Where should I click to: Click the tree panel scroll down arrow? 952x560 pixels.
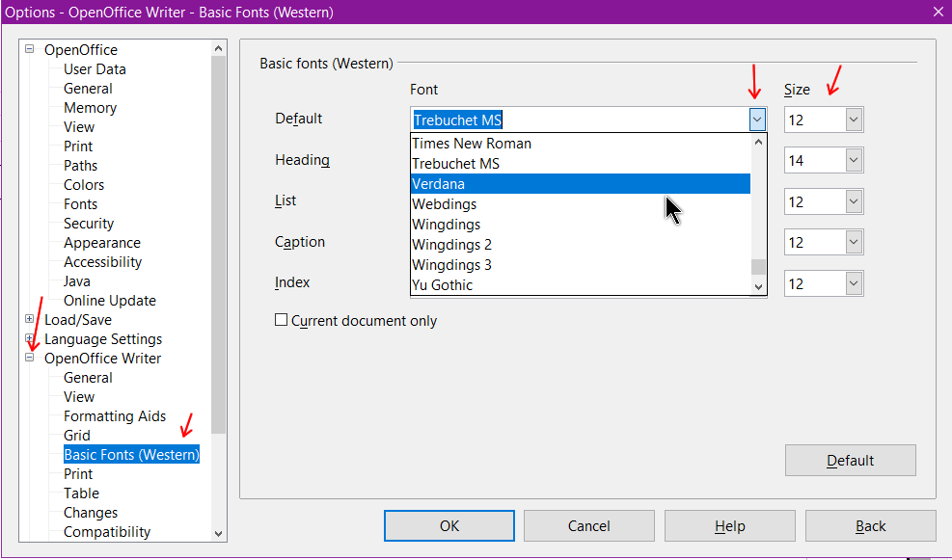[x=219, y=533]
